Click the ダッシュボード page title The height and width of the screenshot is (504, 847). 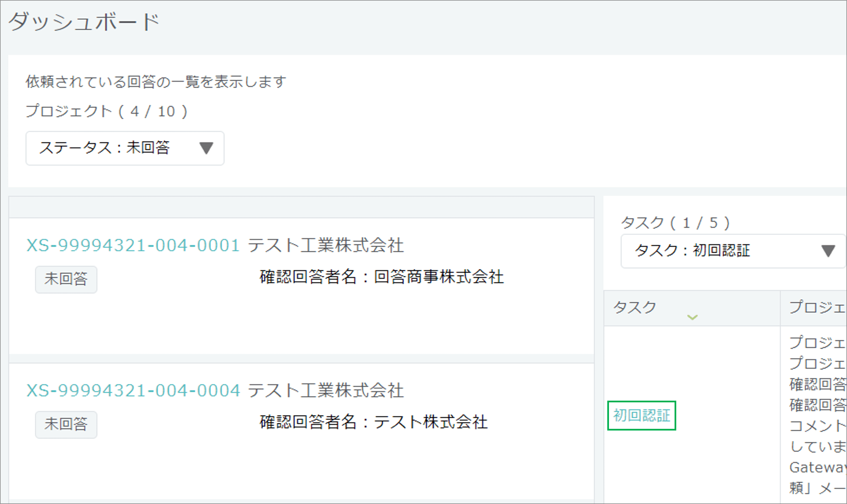[x=84, y=22]
